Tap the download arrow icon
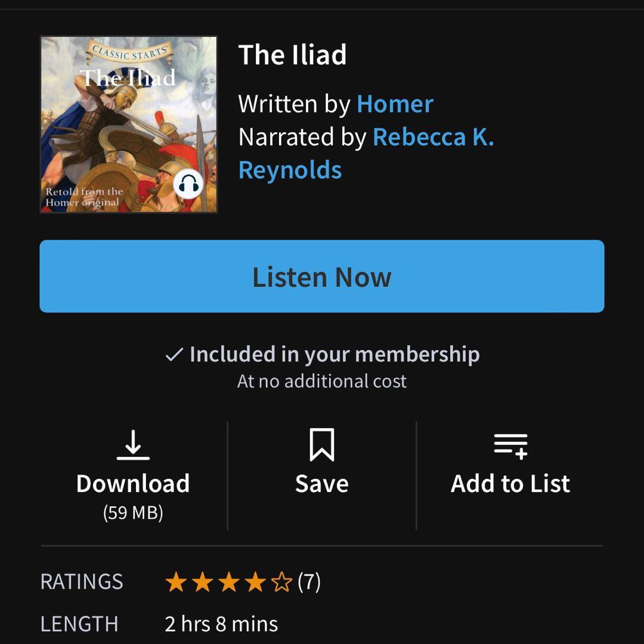 133,445
